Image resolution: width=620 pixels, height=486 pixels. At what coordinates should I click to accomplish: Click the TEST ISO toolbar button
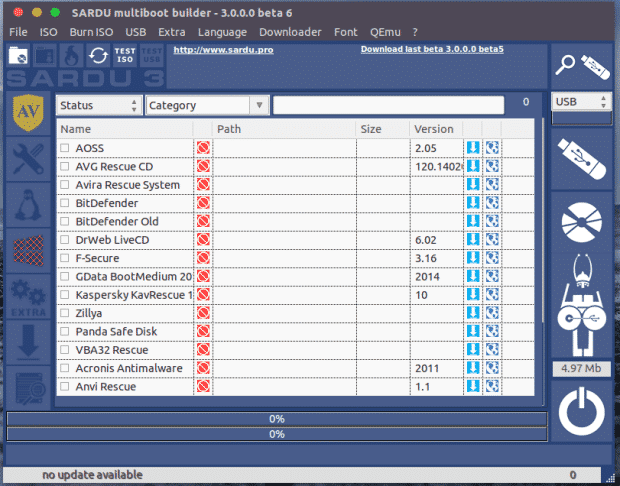(x=125, y=56)
